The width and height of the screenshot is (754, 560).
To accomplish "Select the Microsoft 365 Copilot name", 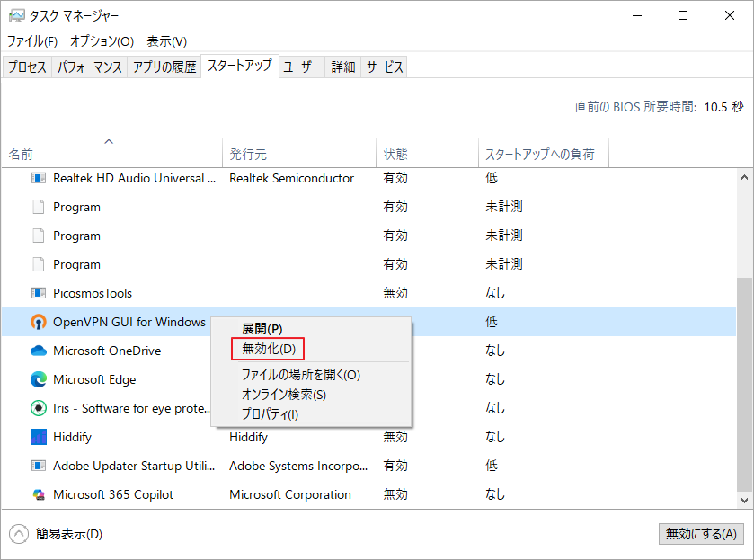I will pyautogui.click(x=113, y=494).
